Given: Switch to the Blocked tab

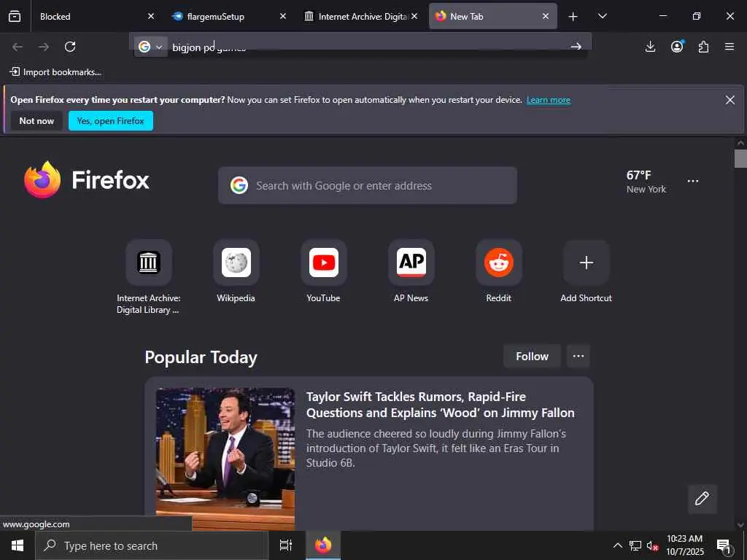Looking at the screenshot, I should click(90, 17).
